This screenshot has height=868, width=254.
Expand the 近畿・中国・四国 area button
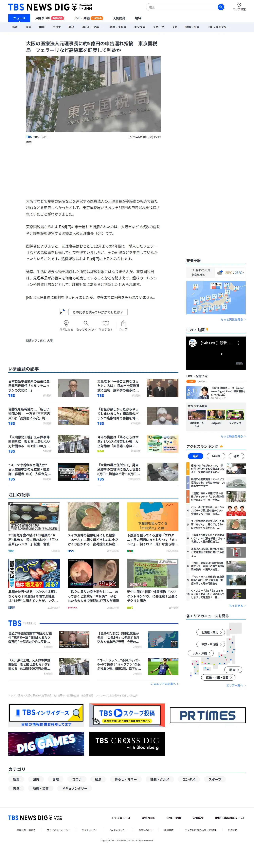point(219,678)
